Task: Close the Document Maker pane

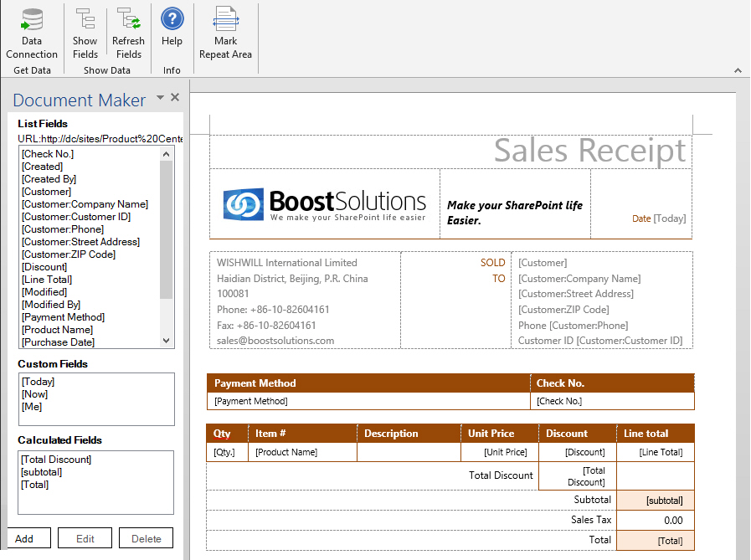Action: tap(175, 97)
